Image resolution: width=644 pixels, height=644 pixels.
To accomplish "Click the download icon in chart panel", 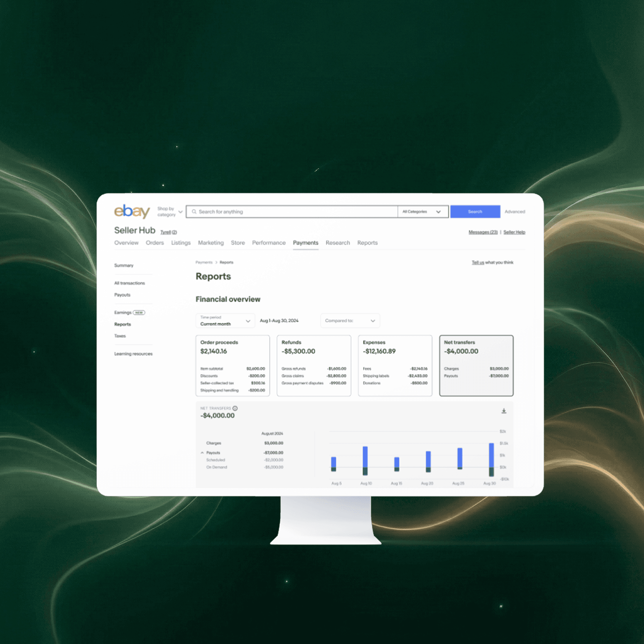I will (504, 411).
